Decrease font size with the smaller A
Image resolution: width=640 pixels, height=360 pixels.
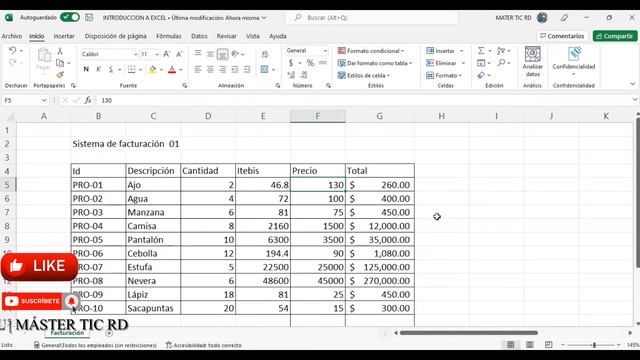click(179, 54)
